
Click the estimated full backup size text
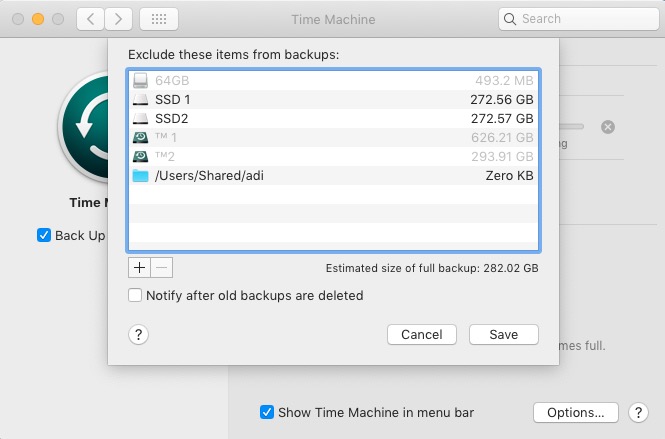click(432, 268)
